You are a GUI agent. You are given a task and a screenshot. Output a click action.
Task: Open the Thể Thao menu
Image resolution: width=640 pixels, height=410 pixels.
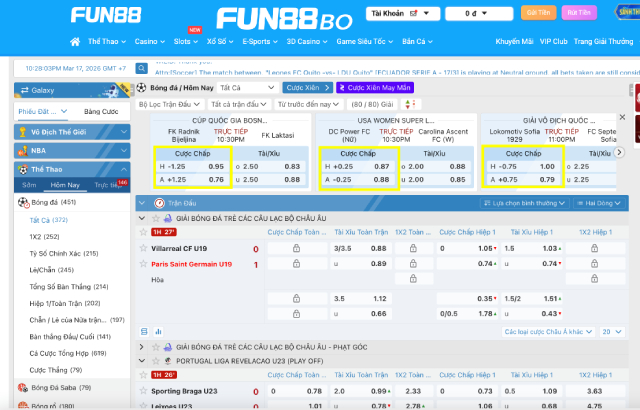[x=107, y=42]
